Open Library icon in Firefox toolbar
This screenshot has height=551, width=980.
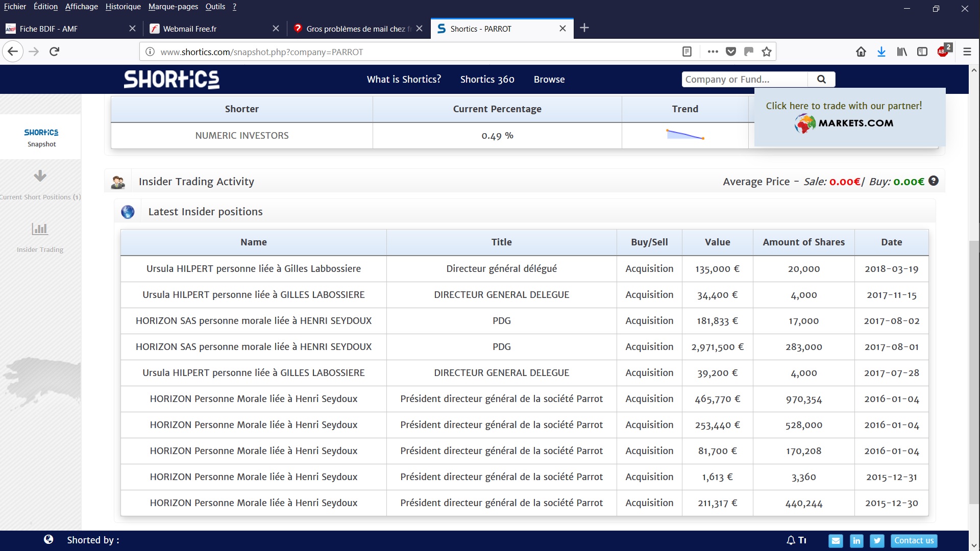pos(902,52)
